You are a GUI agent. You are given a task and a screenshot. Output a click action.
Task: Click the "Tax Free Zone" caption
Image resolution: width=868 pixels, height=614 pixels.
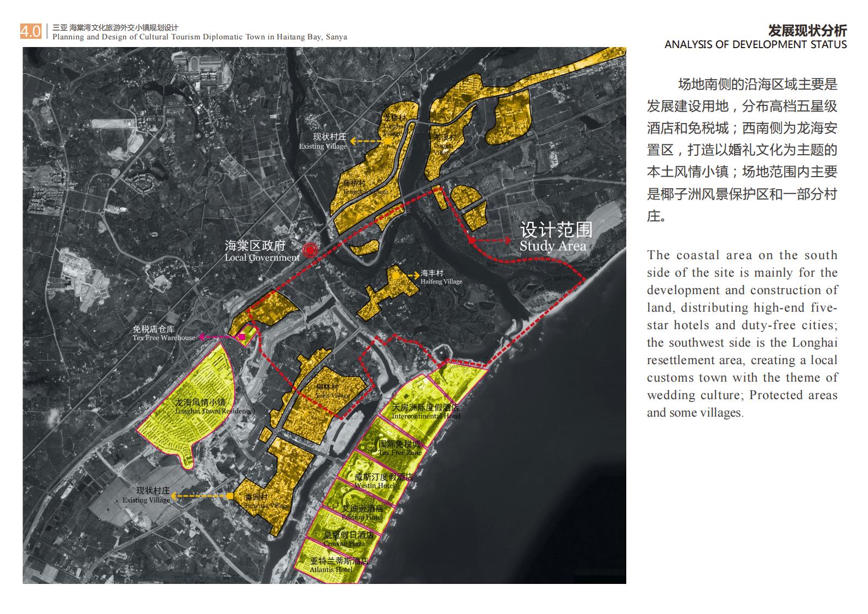coord(400,453)
